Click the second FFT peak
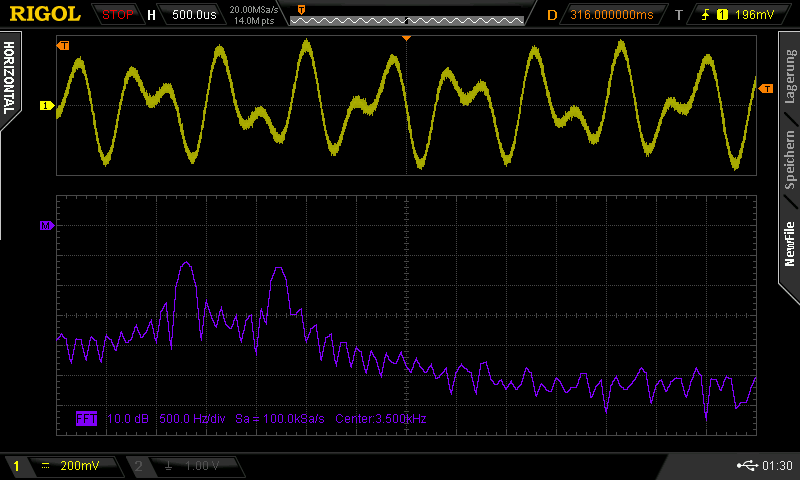 click(279, 269)
